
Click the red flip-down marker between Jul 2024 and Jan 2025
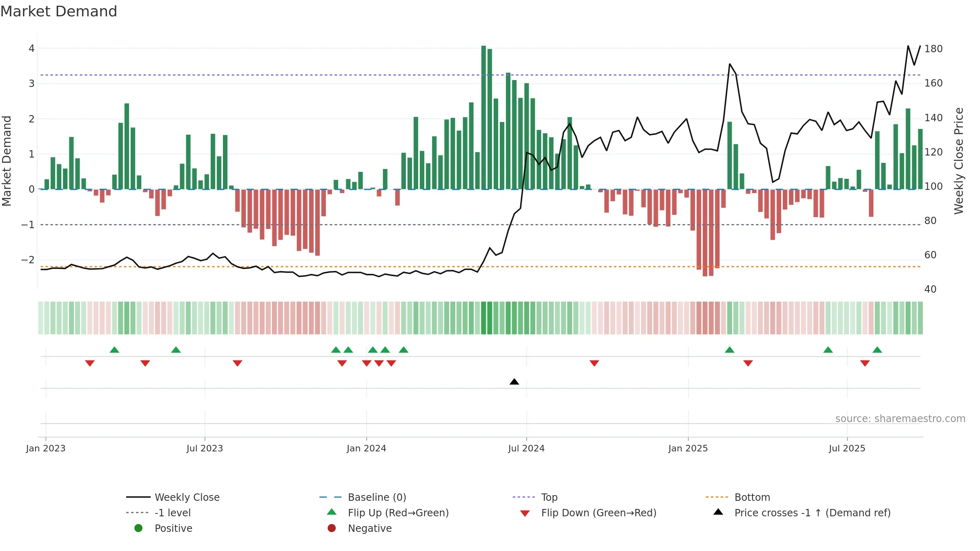(x=594, y=363)
